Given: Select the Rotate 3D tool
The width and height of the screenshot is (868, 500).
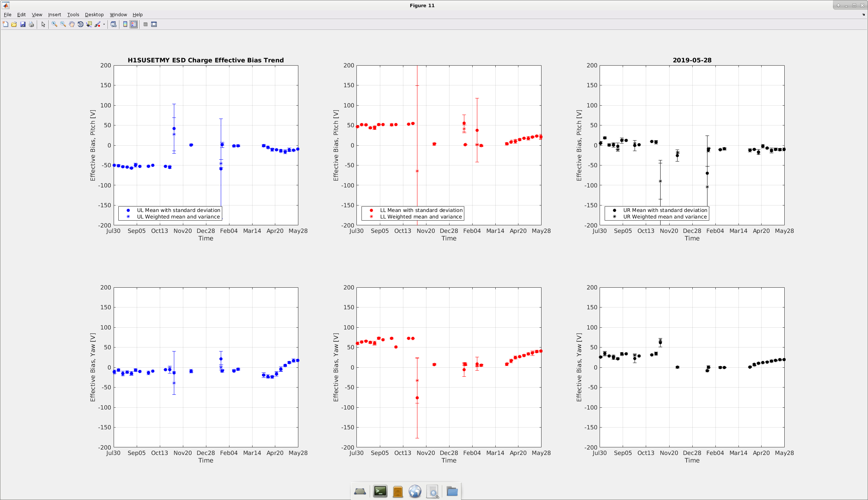Looking at the screenshot, I should click(80, 25).
